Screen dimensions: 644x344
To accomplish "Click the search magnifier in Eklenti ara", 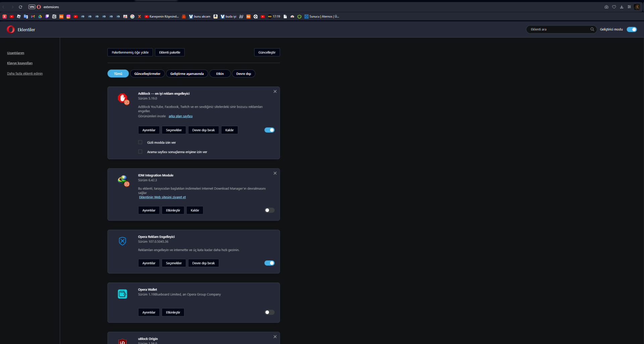I will (592, 29).
